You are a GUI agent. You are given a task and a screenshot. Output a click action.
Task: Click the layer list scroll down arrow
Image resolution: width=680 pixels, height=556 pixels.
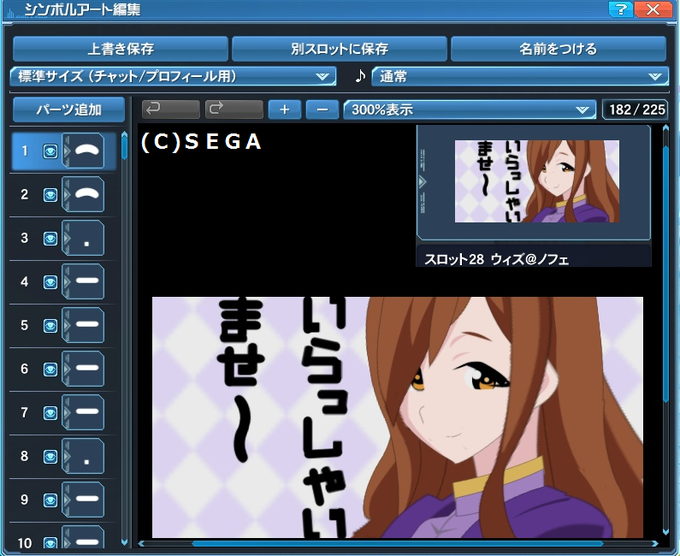point(124,543)
